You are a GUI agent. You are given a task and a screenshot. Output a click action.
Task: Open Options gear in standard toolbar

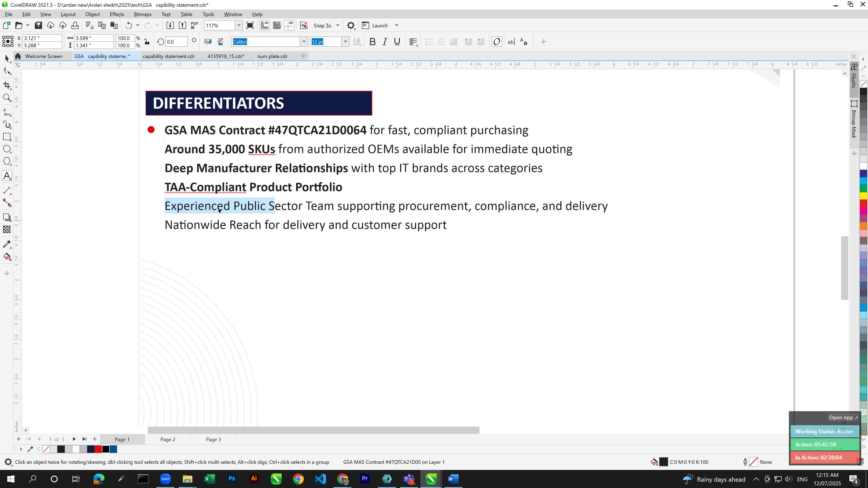(351, 26)
